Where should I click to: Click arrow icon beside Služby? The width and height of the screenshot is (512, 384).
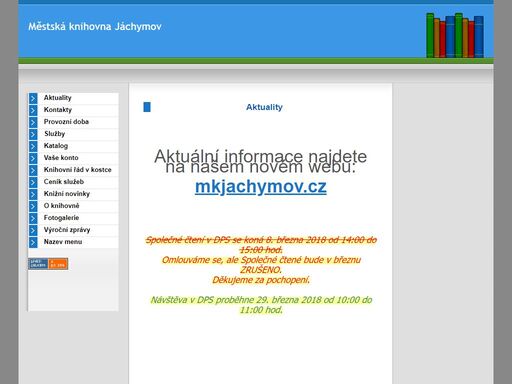[x=33, y=134]
